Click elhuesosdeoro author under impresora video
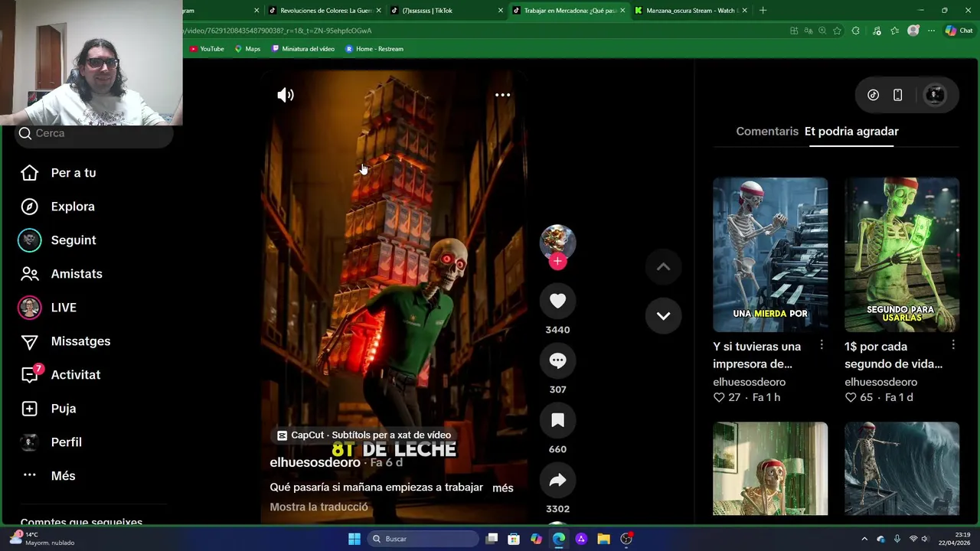 749,382
